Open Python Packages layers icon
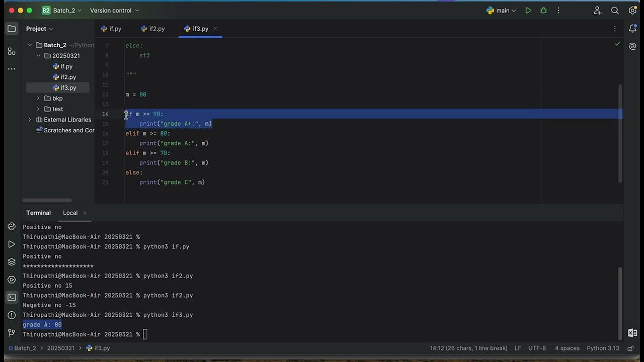This screenshot has width=644, height=362. tap(12, 262)
